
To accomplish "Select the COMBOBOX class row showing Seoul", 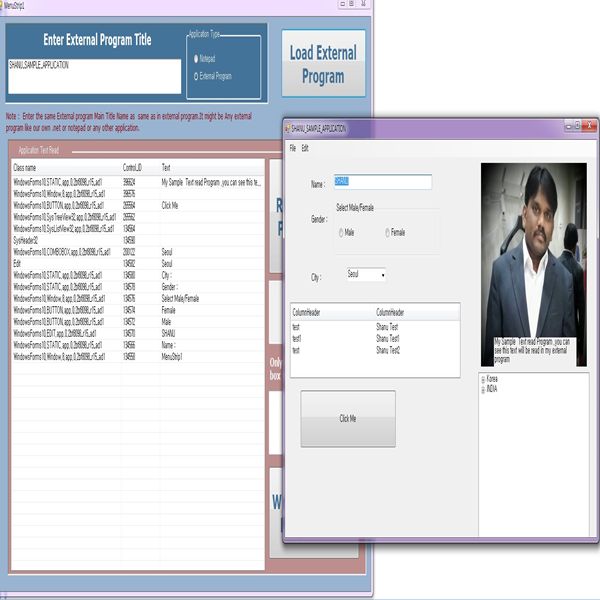I will [138, 252].
